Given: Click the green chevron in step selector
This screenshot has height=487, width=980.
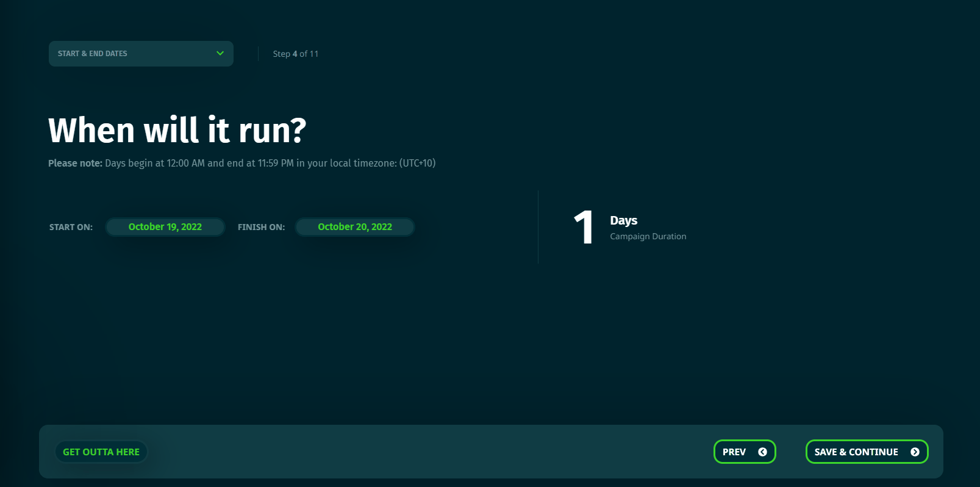Looking at the screenshot, I should click(x=220, y=54).
